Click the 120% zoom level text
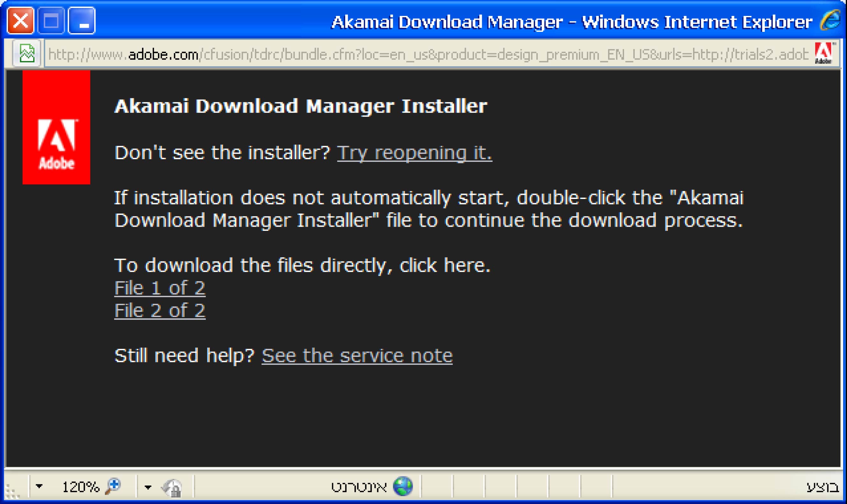The width and height of the screenshot is (847, 504). click(x=81, y=487)
